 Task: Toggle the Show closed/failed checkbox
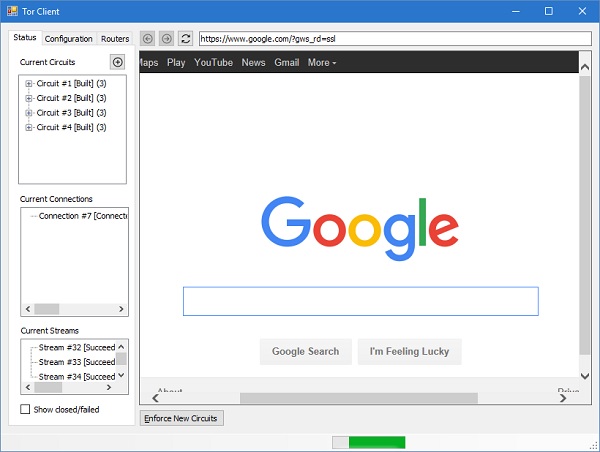(25, 409)
